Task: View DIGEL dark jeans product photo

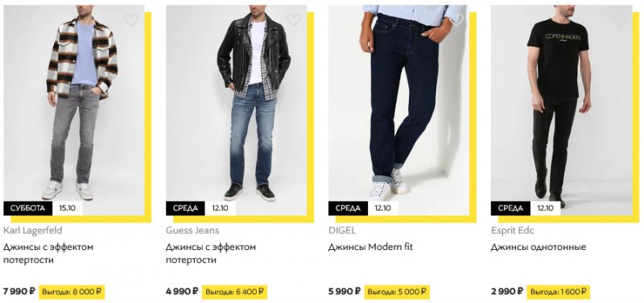Action: (398, 110)
